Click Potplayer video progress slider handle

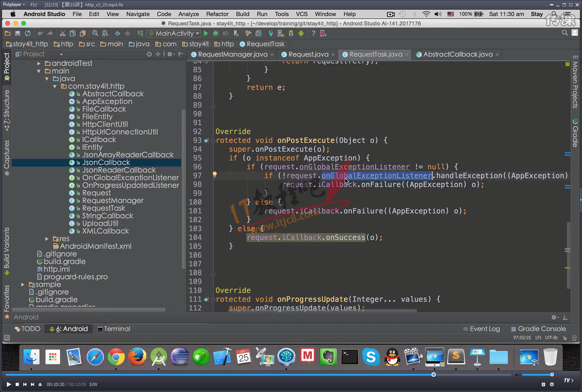433,375
